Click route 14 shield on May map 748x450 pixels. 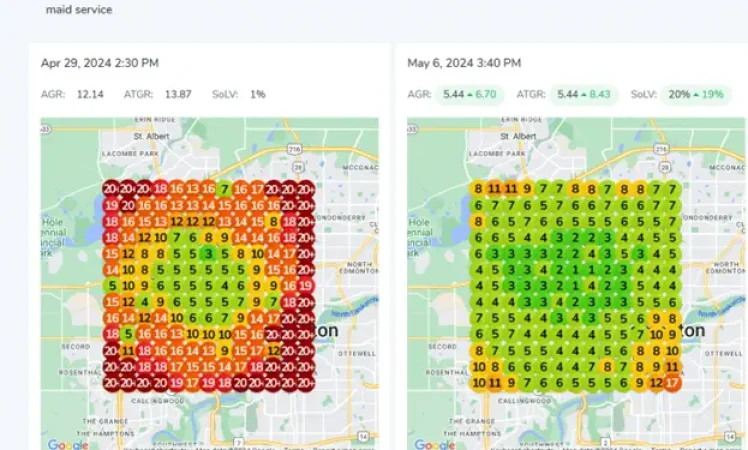[x=730, y=436]
